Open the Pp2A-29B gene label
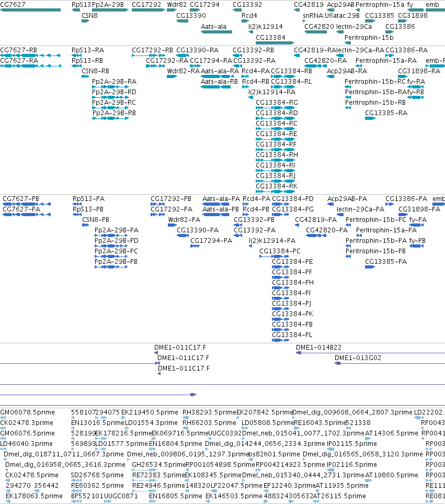The width and height of the screenshot is (445, 504). [x=108, y=5]
